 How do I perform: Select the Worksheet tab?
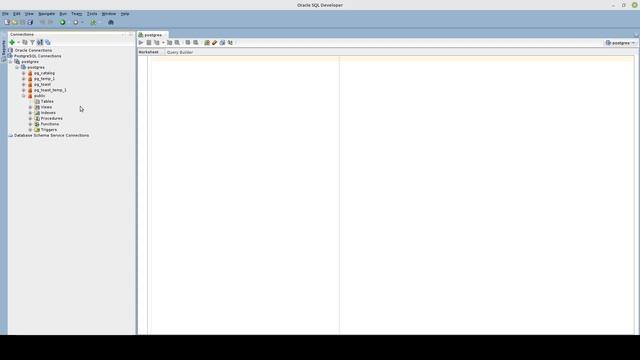tap(149, 52)
